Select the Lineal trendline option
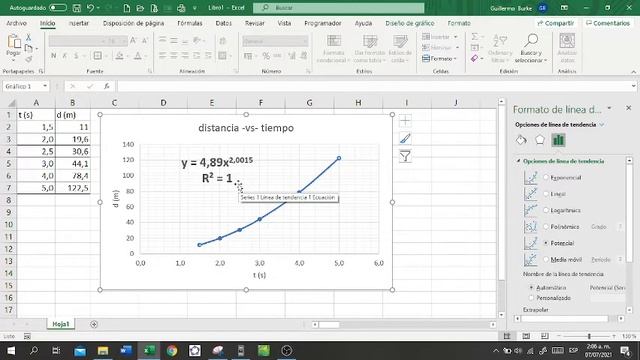 pos(546,194)
